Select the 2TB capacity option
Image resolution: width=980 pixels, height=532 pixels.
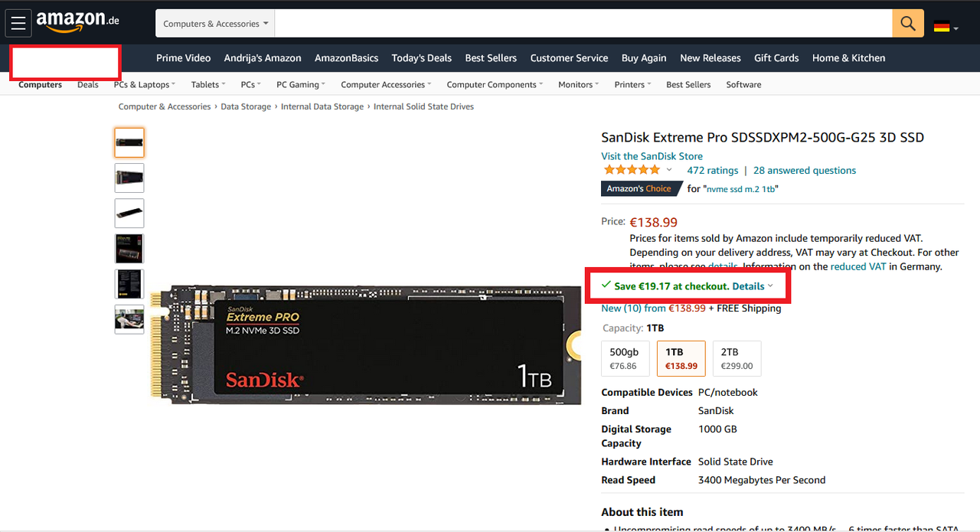737,358
